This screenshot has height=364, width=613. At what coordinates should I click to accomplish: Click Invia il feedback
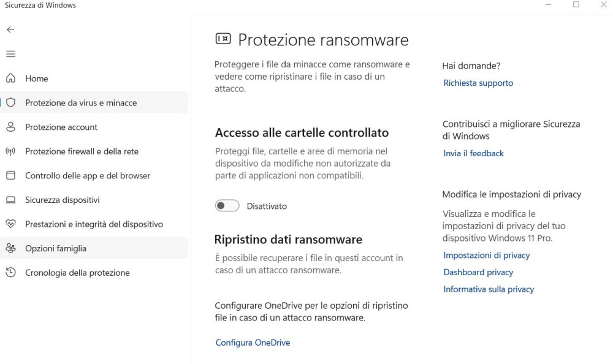click(x=473, y=153)
